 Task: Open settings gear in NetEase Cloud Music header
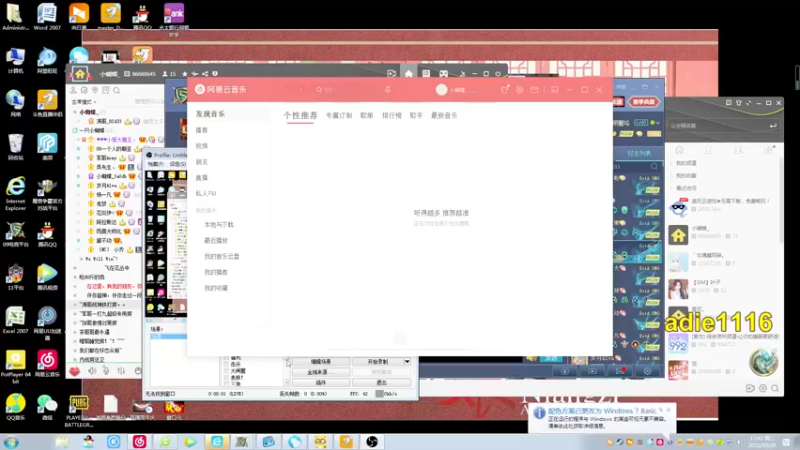519,89
